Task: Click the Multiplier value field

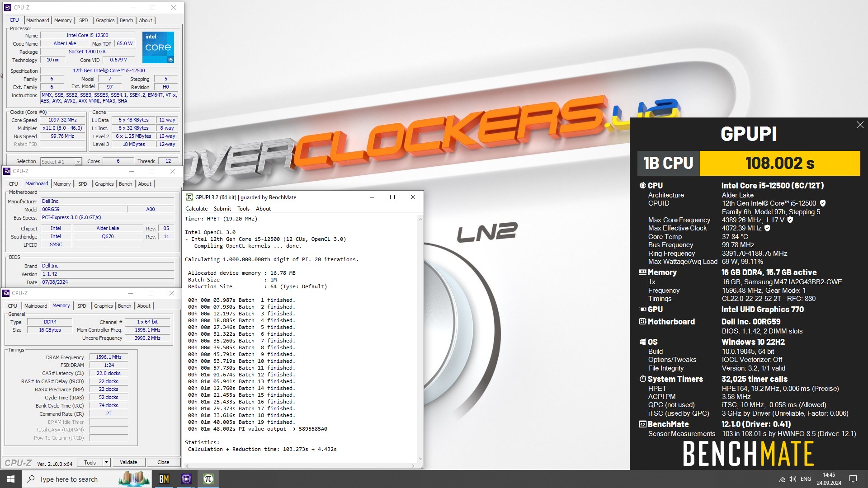Action: (x=63, y=128)
